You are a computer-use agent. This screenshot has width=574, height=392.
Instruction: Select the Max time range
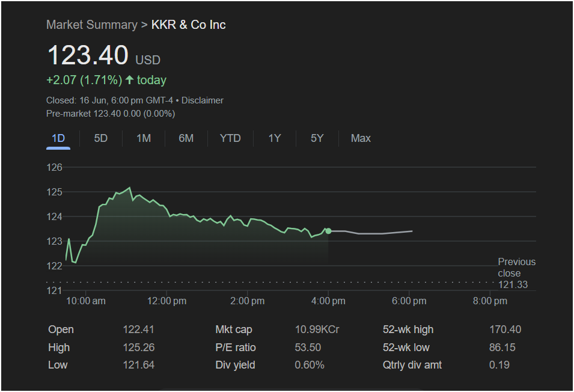click(x=361, y=138)
